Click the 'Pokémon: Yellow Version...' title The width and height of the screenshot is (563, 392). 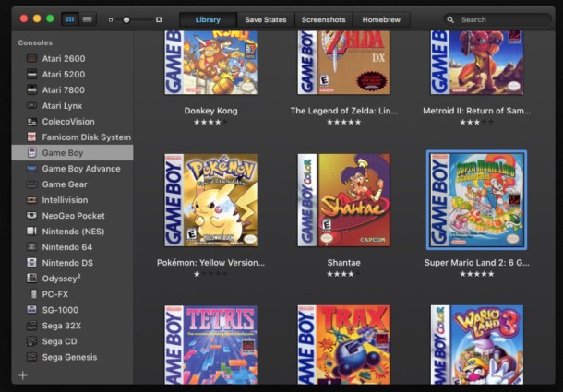pos(210,263)
